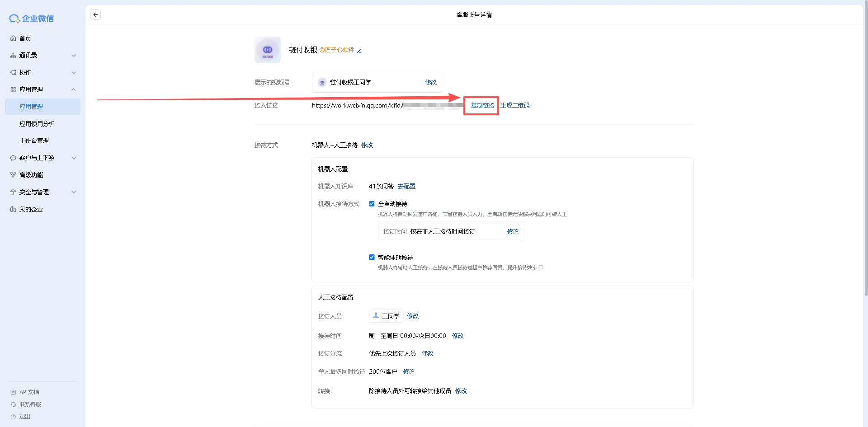Image resolution: width=868 pixels, height=427 pixels.
Task: Uncheck the 智能辅助接待 checkbox
Action: [372, 257]
